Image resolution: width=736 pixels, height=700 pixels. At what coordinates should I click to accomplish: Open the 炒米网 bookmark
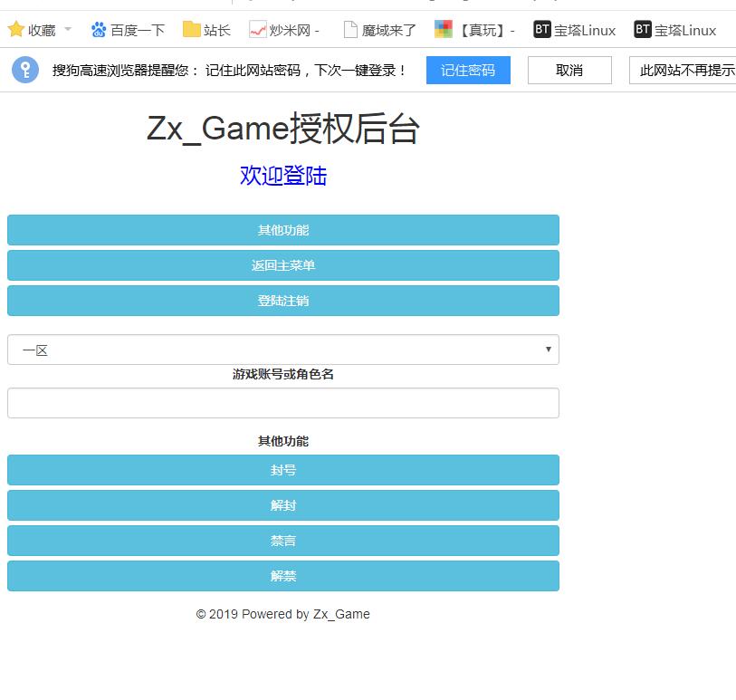point(284,30)
